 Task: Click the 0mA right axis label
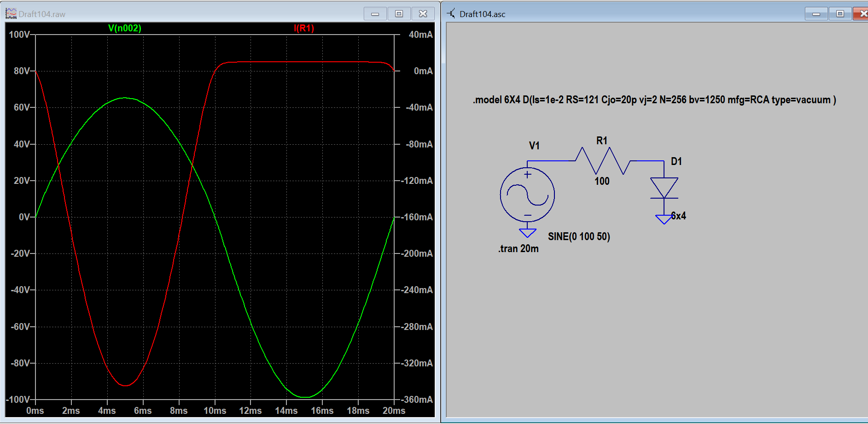pos(424,71)
